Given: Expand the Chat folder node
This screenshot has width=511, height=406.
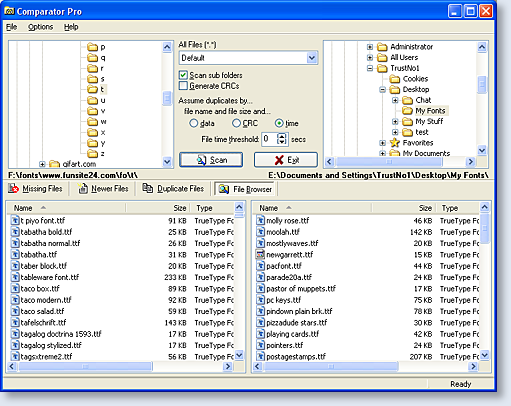Looking at the screenshot, I should pyautogui.click(x=395, y=100).
